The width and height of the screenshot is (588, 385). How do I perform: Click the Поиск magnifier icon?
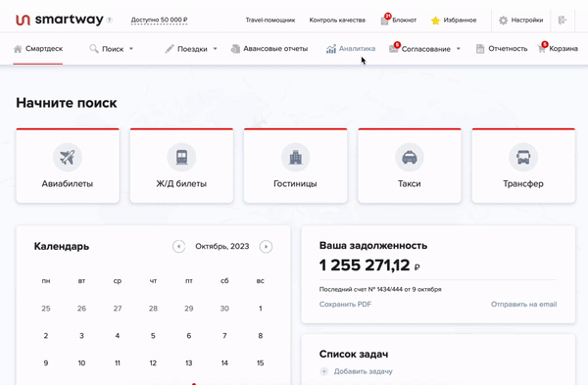[94, 49]
